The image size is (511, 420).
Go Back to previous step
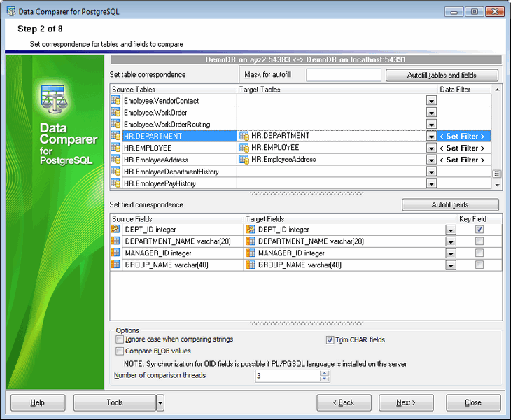(344, 402)
